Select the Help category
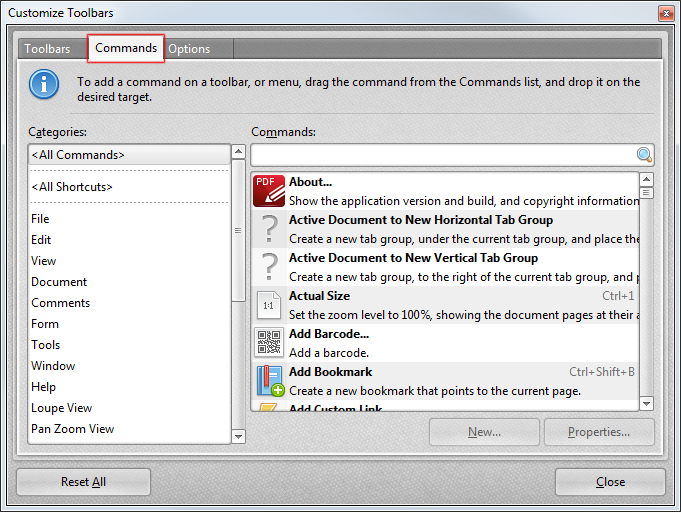Viewport: 681px width, 512px height. (x=129, y=387)
